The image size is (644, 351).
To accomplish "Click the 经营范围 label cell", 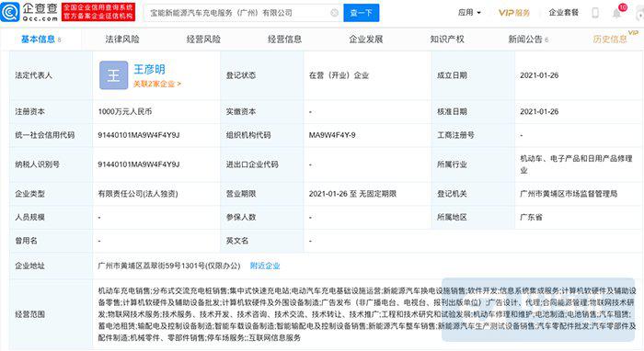I will coord(51,314).
